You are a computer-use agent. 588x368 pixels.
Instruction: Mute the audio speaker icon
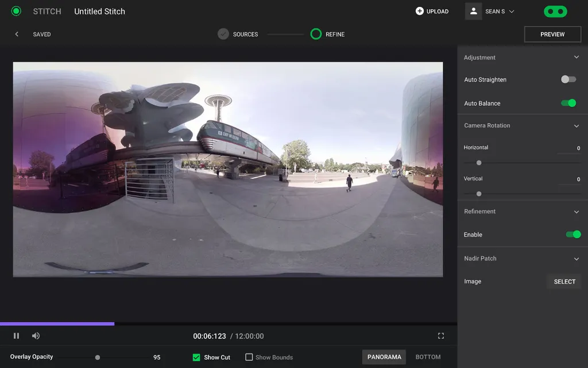[x=36, y=336]
